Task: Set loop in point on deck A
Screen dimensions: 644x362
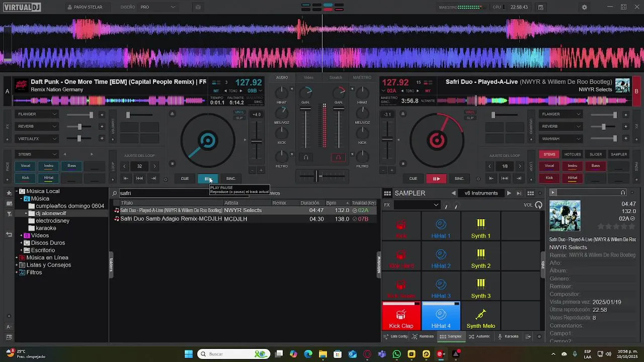Action: click(x=126, y=178)
